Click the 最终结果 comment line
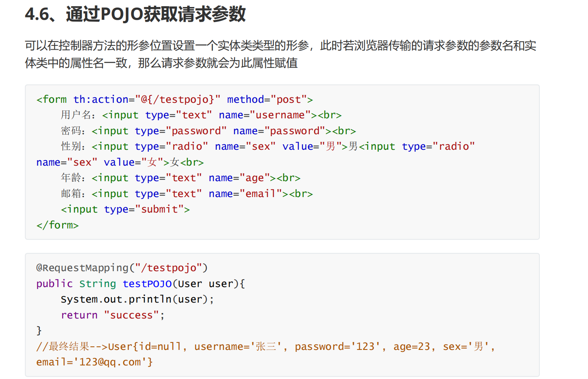Viewport: 588px width, 379px height. pyautogui.click(x=265, y=347)
